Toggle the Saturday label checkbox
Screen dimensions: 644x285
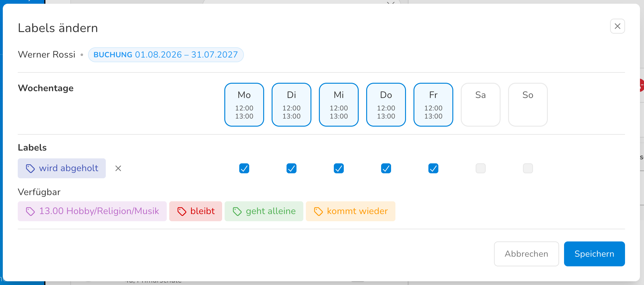pyautogui.click(x=481, y=168)
